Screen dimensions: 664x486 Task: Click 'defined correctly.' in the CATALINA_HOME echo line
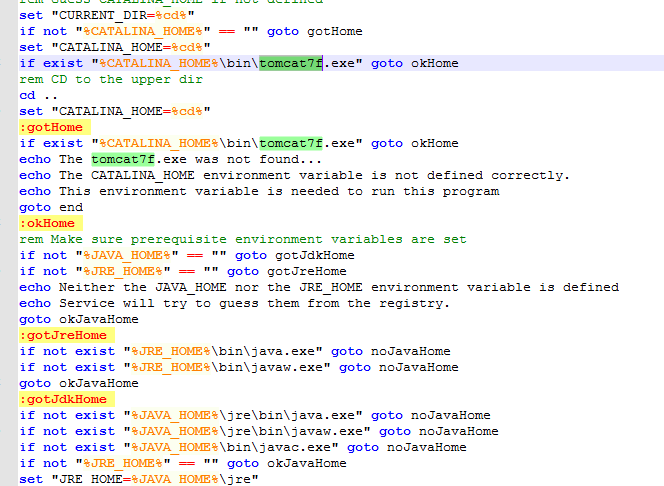click(x=498, y=175)
